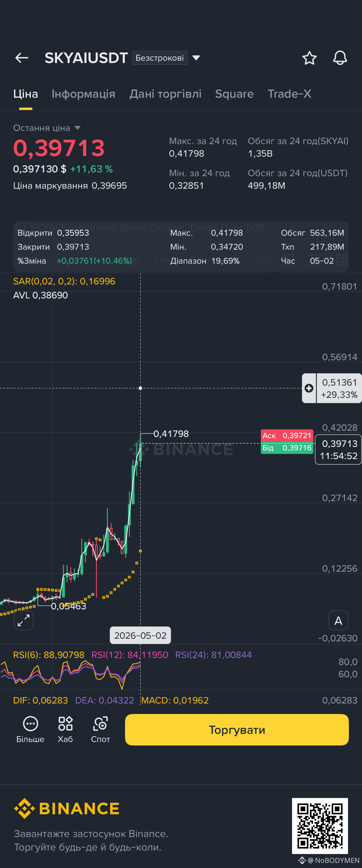Tap the chart high label 0,41798
Screen dimensions: 362x868
click(171, 434)
